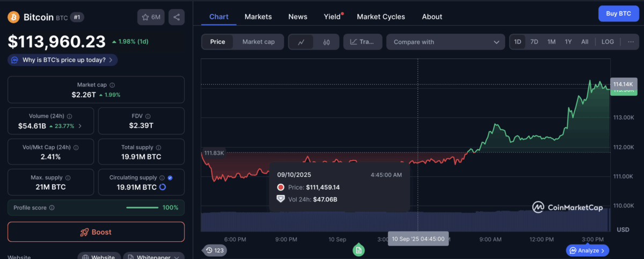Expand Volume (24h) details chevron

[80, 126]
